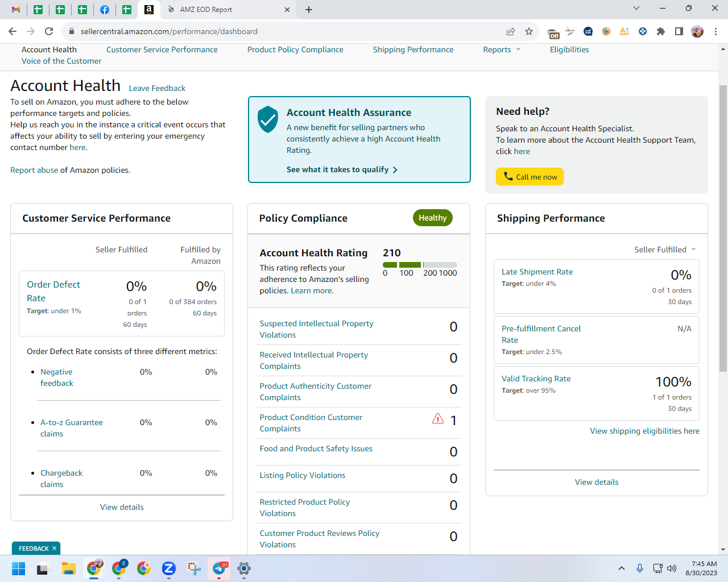Toggle the Chrome side panel

point(679,31)
